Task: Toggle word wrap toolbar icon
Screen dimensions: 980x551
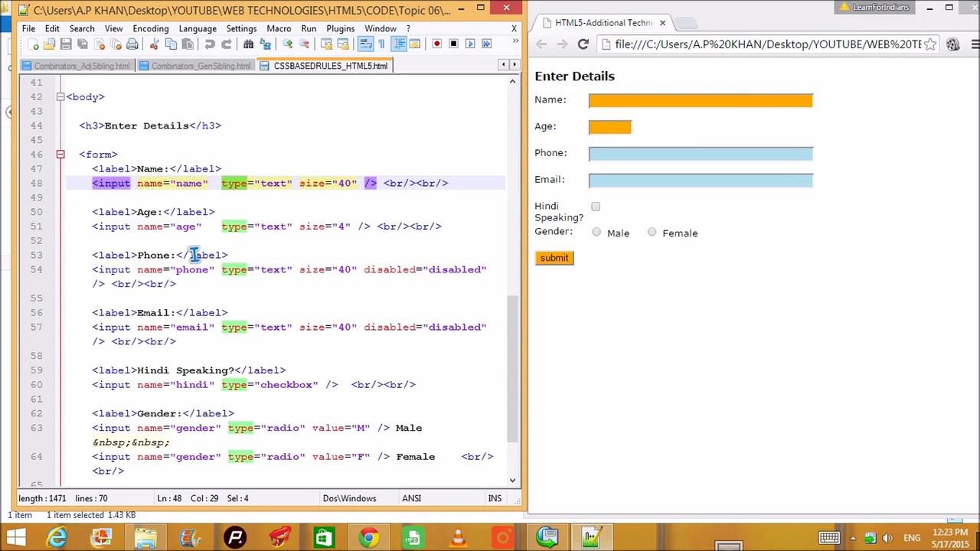Action: tap(364, 44)
